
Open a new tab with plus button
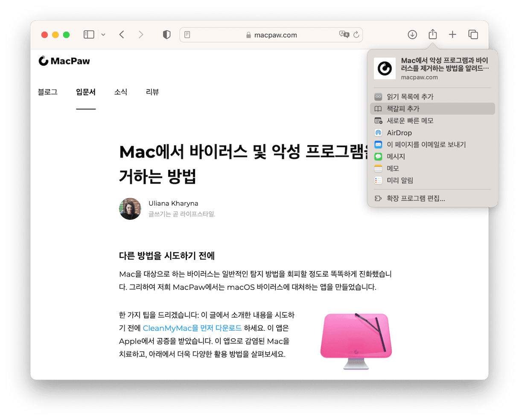click(x=452, y=35)
